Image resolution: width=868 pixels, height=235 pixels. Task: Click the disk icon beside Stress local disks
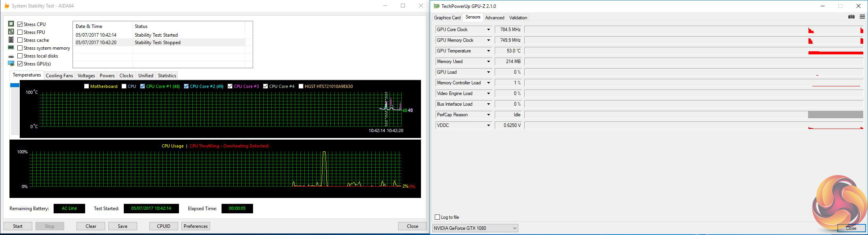pyautogui.click(x=11, y=56)
